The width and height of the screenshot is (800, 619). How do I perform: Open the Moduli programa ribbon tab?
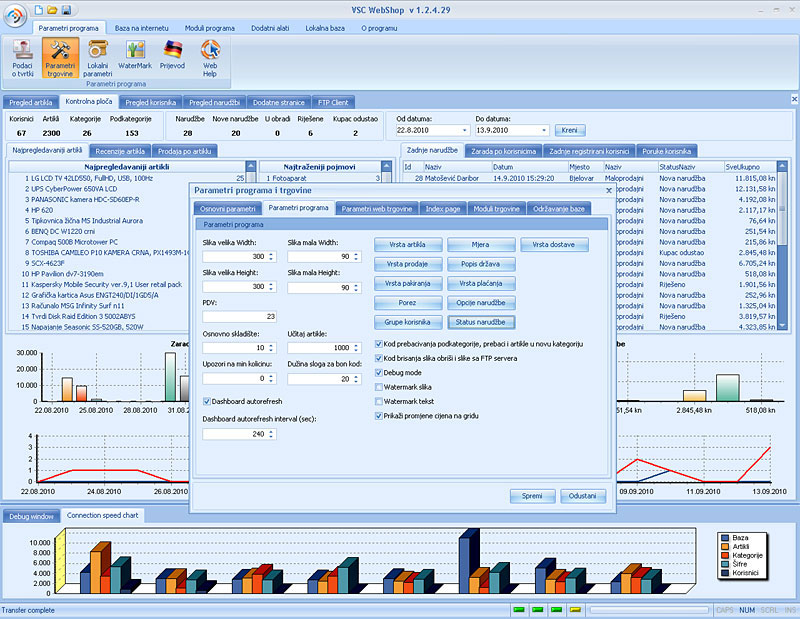point(210,28)
